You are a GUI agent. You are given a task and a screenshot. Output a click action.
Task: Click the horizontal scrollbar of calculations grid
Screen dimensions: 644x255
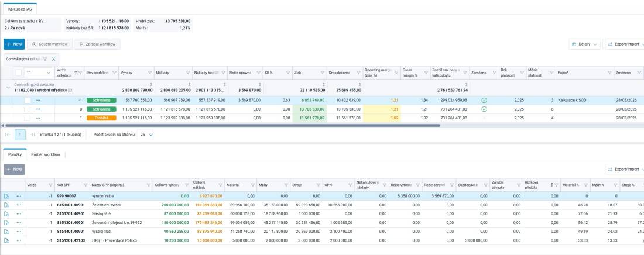222,125
